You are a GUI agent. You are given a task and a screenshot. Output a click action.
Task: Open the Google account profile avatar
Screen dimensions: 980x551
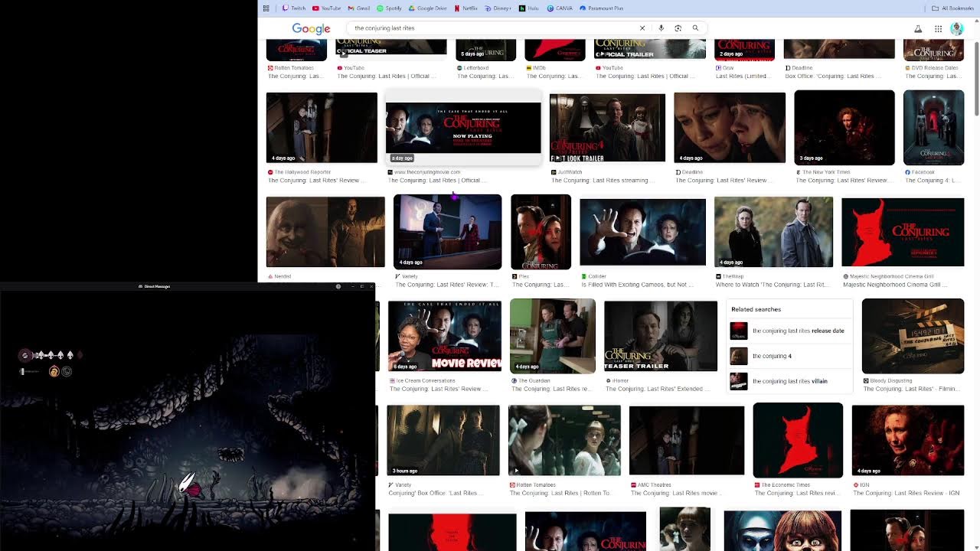pyautogui.click(x=957, y=29)
